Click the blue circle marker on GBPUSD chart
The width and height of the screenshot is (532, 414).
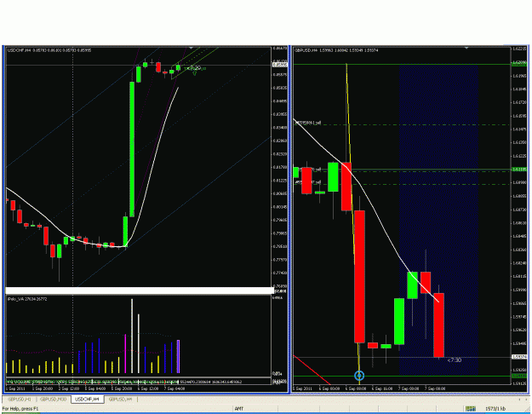click(x=359, y=376)
